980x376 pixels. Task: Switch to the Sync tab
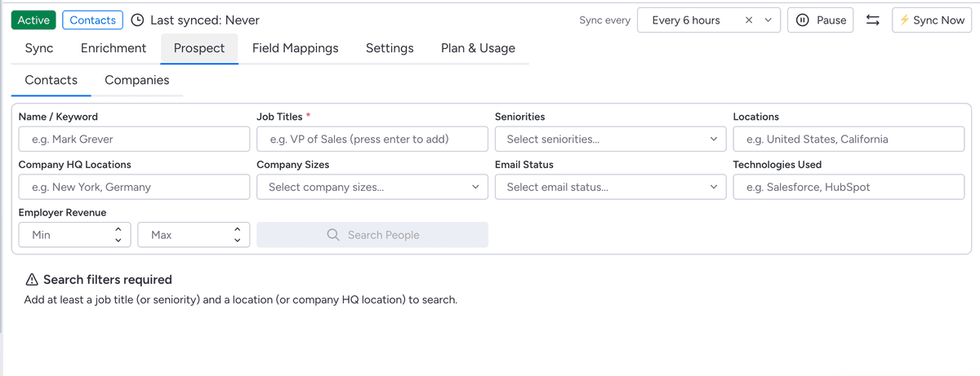pyautogui.click(x=39, y=48)
